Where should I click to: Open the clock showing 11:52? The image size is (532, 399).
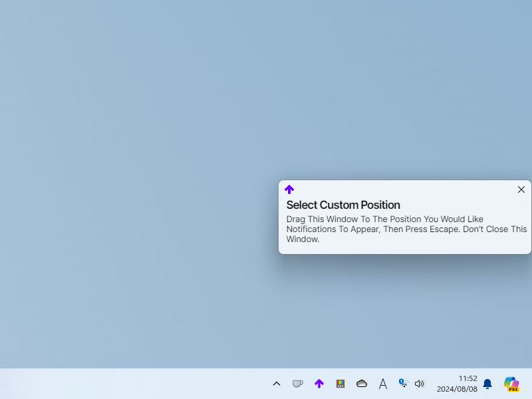(468, 378)
